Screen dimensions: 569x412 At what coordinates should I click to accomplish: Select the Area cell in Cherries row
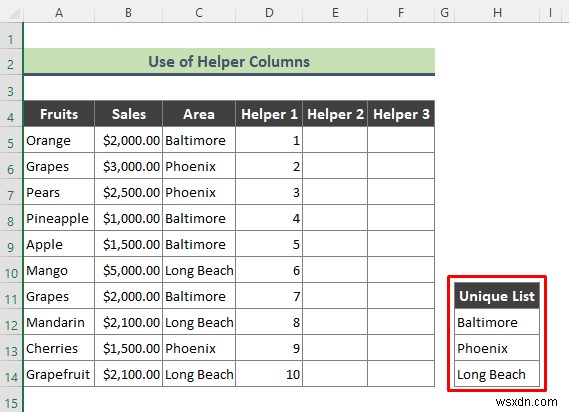click(199, 348)
